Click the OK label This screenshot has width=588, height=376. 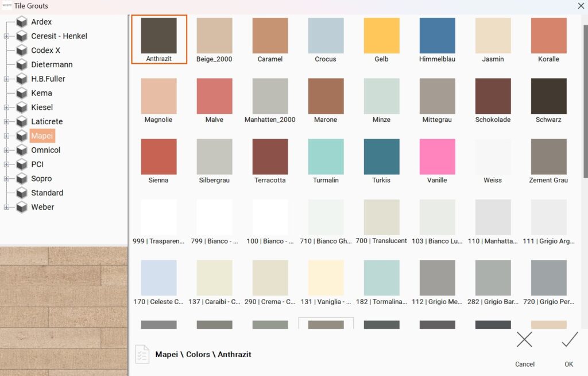[569, 364]
